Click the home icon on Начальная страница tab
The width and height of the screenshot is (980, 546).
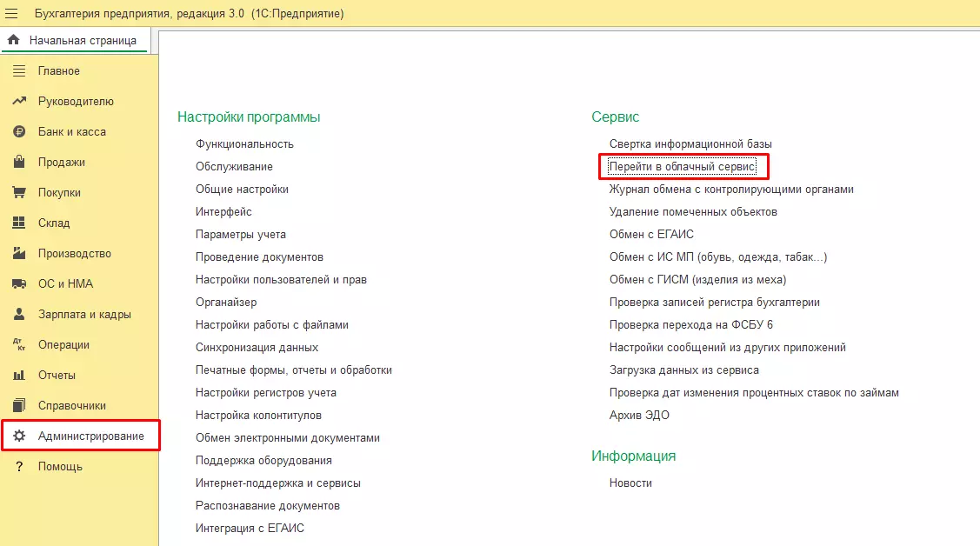coord(14,40)
